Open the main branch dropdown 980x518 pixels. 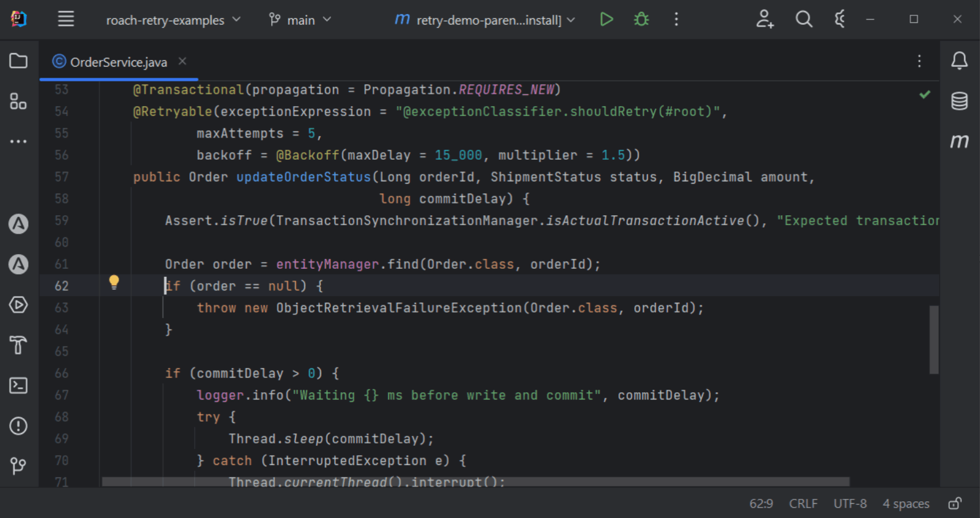tap(301, 20)
